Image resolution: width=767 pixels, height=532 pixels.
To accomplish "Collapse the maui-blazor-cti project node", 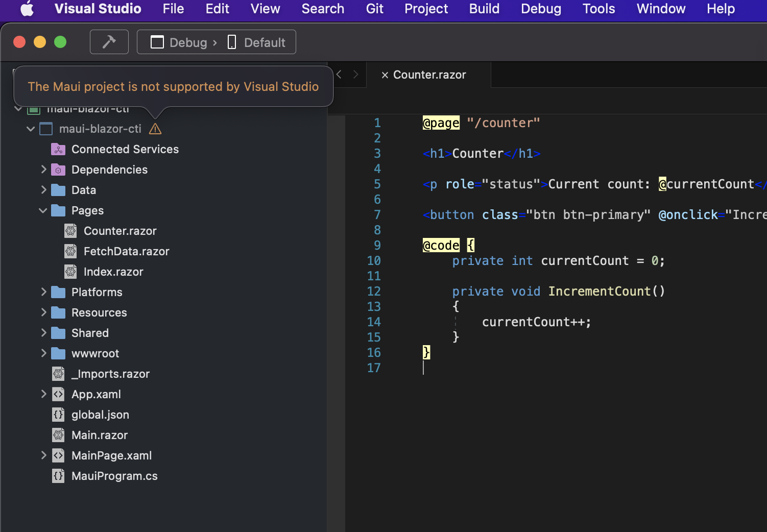I will [x=31, y=129].
